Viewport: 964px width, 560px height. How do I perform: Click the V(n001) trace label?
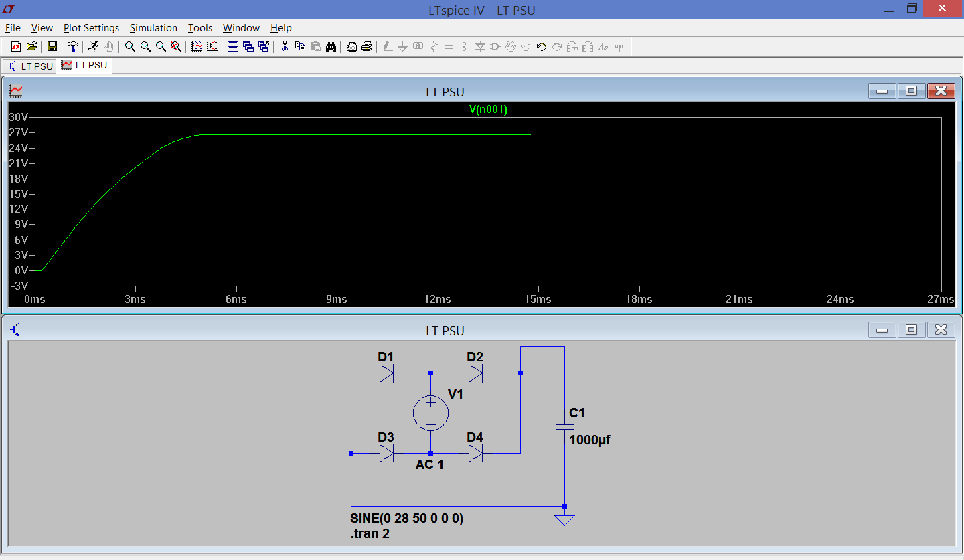(488, 110)
